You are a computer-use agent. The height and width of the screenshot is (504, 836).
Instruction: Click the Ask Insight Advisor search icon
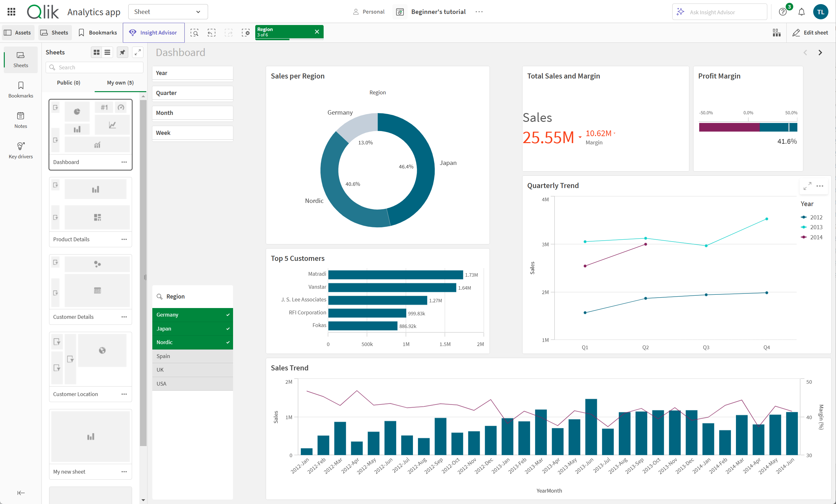(x=681, y=11)
